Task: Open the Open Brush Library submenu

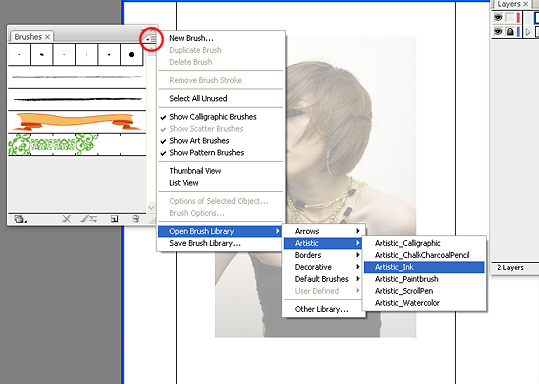Action: coord(219,231)
